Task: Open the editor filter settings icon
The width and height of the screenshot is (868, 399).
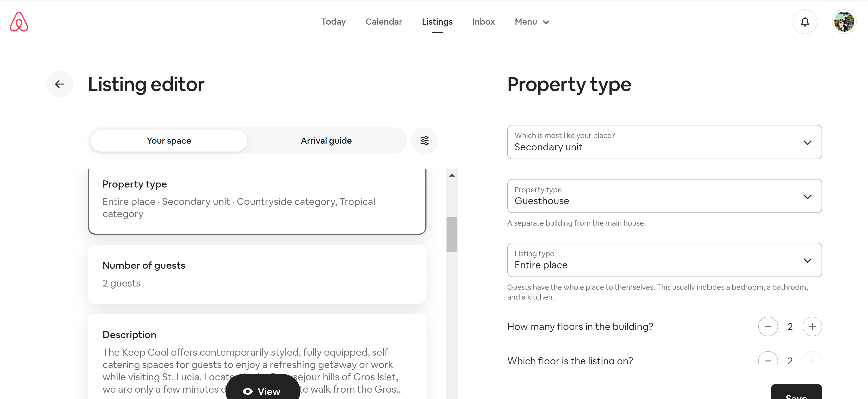Action: click(x=424, y=141)
